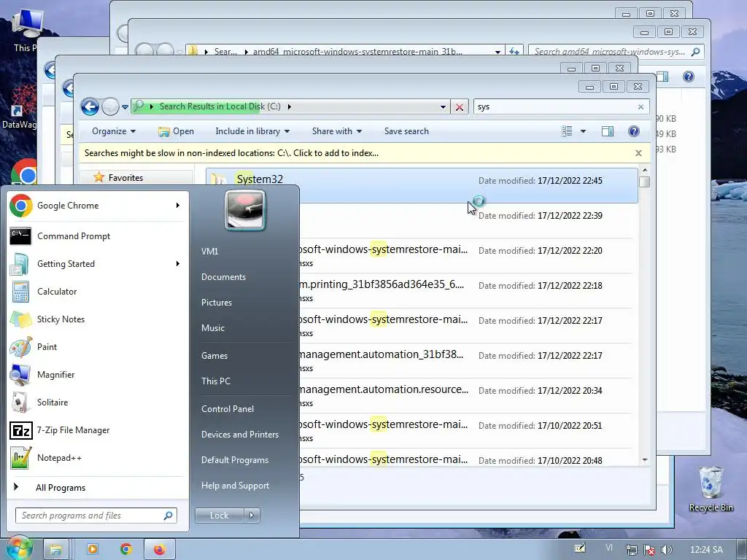Clear the 'sys' search box
Image resolution: width=747 pixels, height=560 pixels.
(x=640, y=106)
